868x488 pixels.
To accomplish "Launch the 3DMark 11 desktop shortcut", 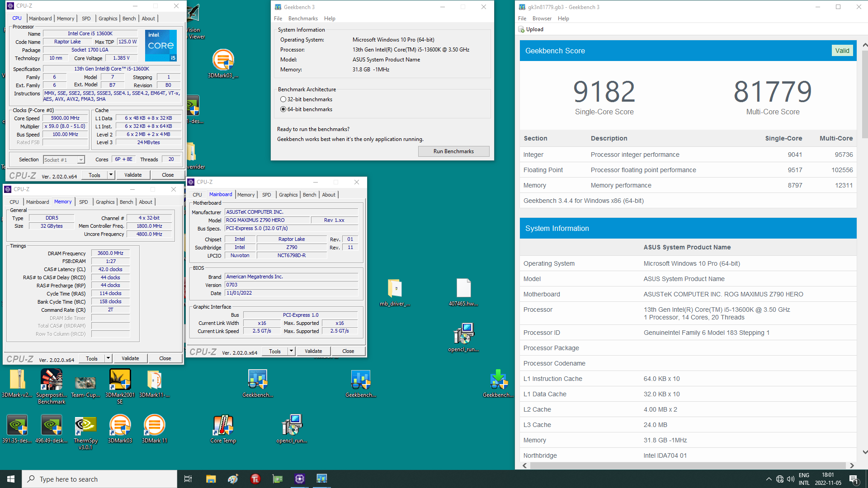I will pyautogui.click(x=154, y=429).
